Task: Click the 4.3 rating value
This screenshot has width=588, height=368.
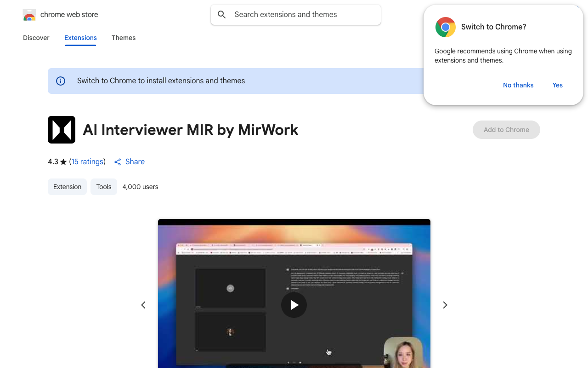Action: pyautogui.click(x=53, y=161)
